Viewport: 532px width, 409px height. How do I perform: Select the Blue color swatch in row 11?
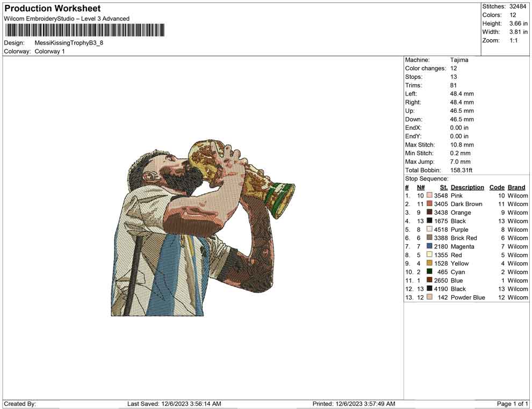429,280
